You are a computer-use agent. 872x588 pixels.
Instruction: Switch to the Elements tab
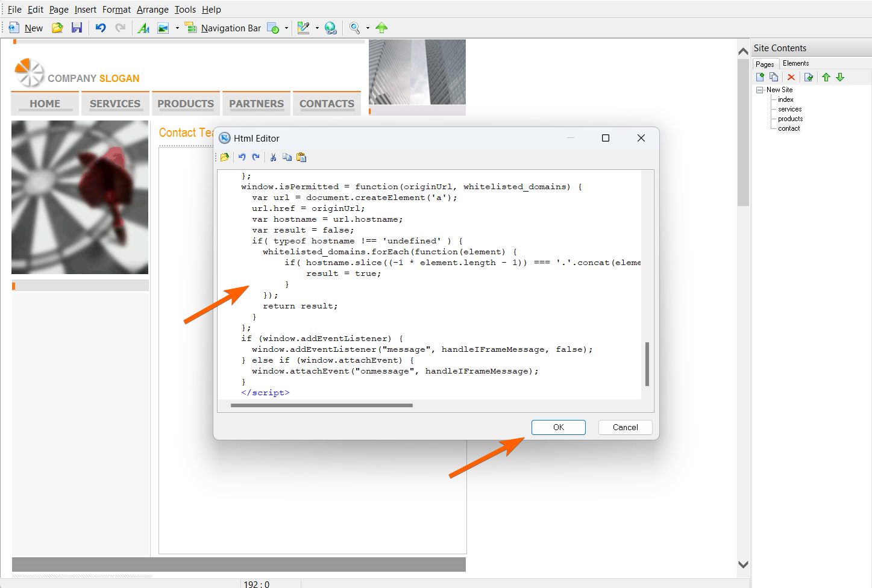coord(795,63)
